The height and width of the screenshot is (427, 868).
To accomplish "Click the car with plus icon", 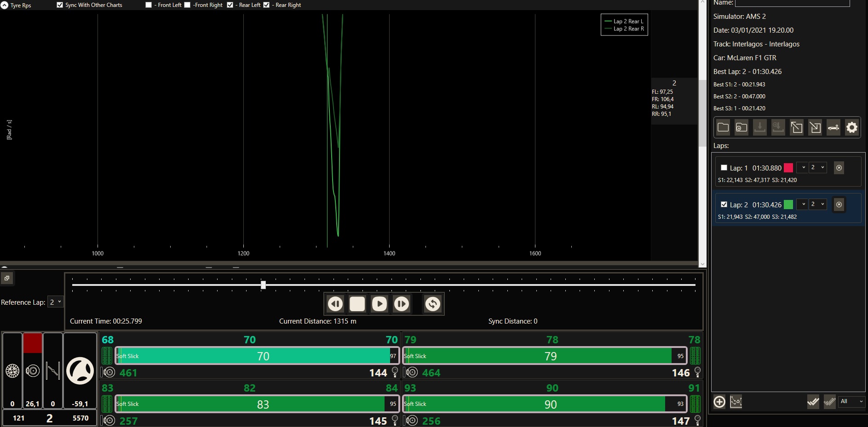I will click(833, 127).
